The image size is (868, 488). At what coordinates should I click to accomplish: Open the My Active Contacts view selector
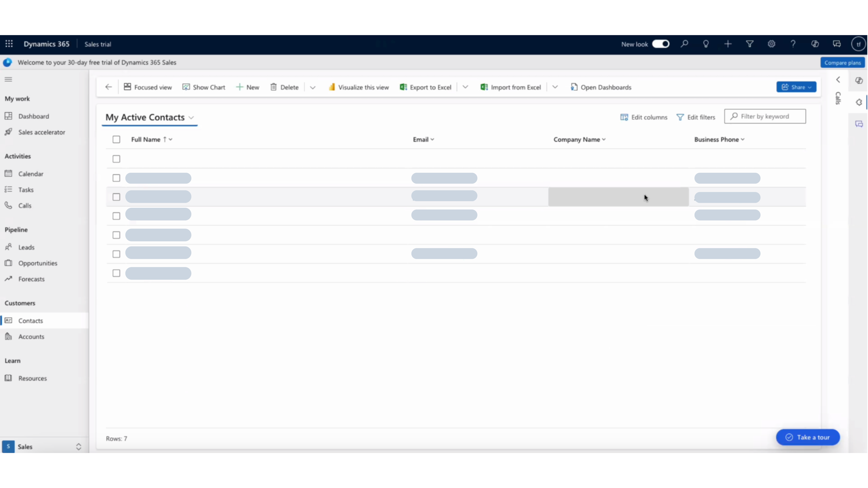(x=150, y=117)
